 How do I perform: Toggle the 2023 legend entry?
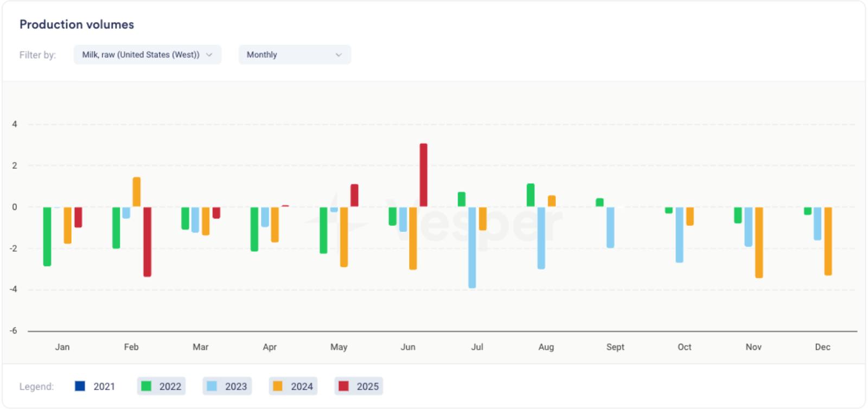[227, 386]
